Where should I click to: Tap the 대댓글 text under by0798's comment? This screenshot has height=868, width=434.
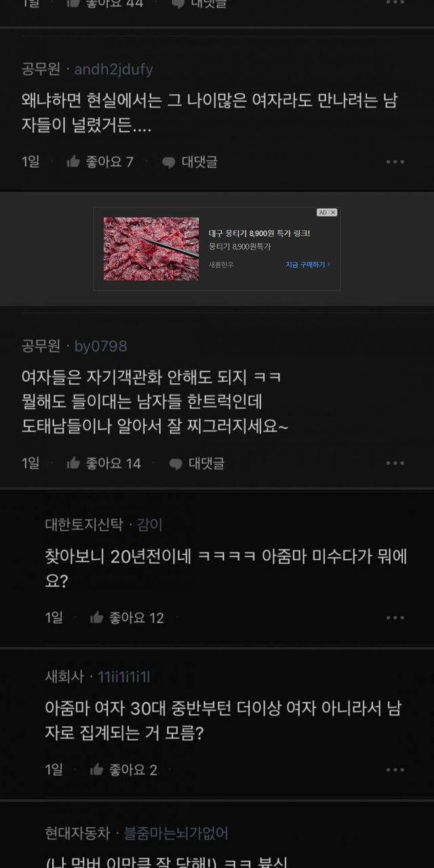[x=206, y=464]
